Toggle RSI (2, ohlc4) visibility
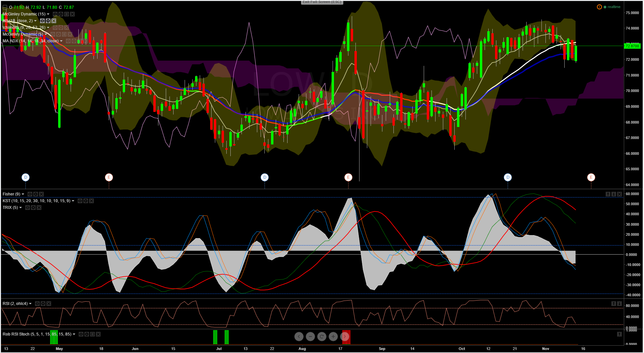This screenshot has width=644, height=353. pyautogui.click(x=37, y=304)
